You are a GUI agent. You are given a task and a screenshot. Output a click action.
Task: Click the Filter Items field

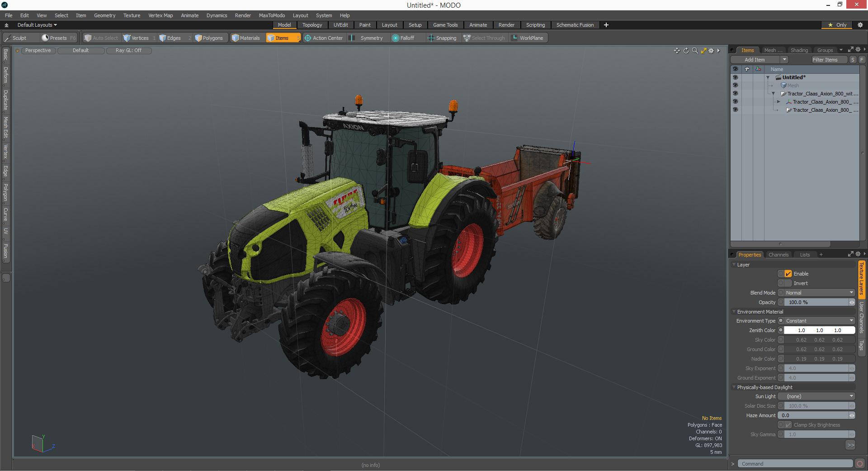[829, 60]
